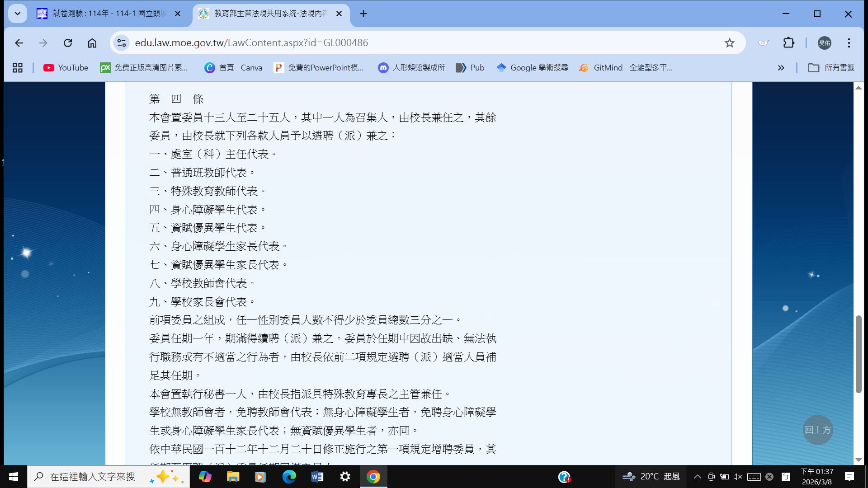
Task: Show hidden system tray icons
Action: point(697,477)
